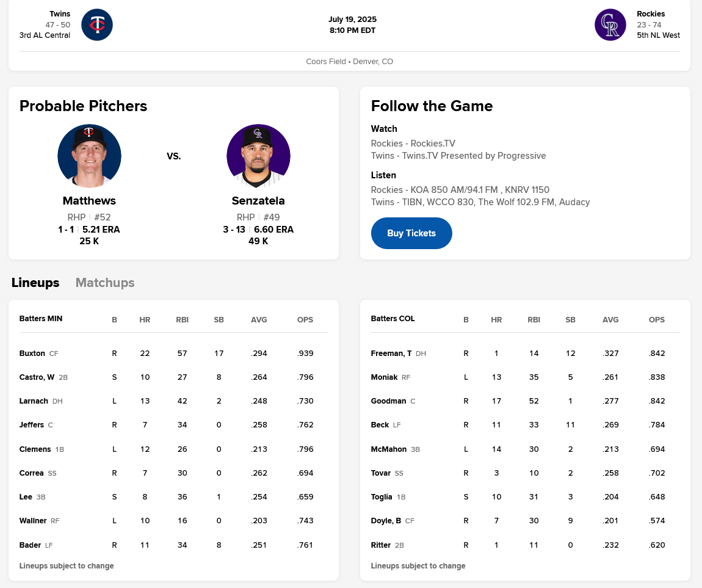Image resolution: width=702 pixels, height=588 pixels.
Task: Click the Rockies team name in header
Action: (x=651, y=14)
